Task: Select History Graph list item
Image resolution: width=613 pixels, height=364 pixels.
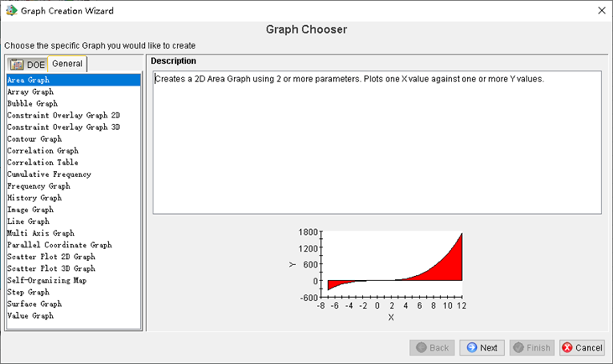Action: tap(34, 198)
